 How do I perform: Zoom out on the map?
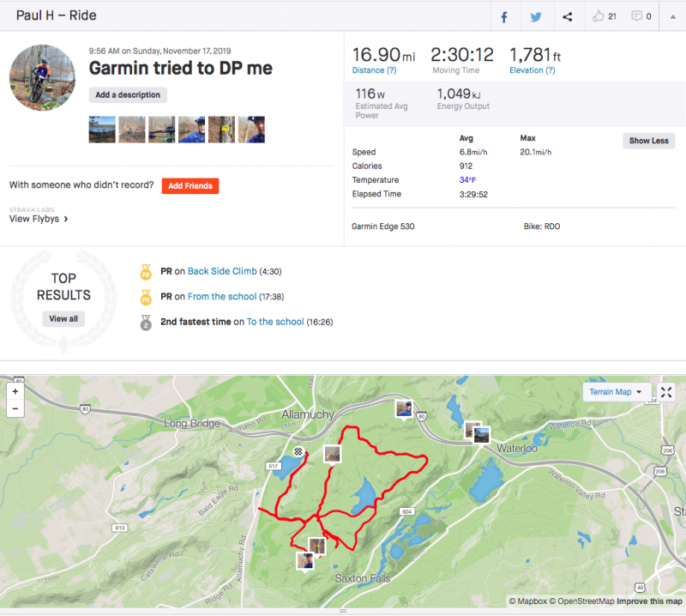click(x=15, y=408)
